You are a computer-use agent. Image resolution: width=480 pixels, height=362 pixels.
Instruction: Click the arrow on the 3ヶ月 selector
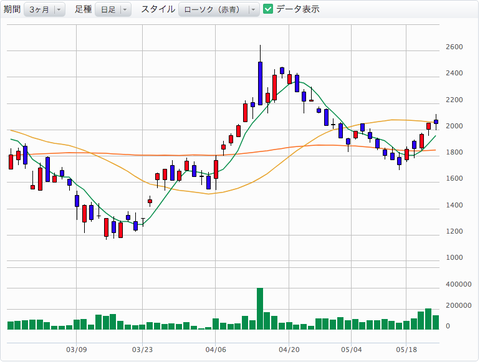pos(59,10)
